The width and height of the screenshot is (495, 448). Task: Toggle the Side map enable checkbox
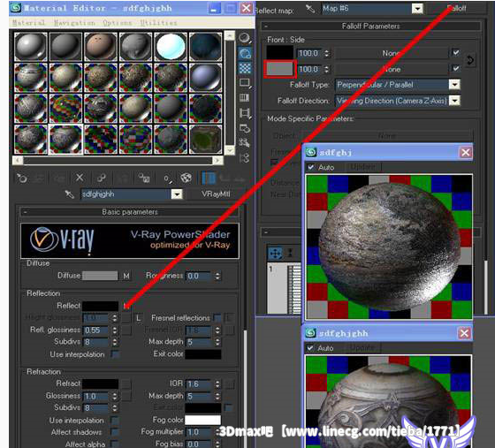tap(455, 68)
